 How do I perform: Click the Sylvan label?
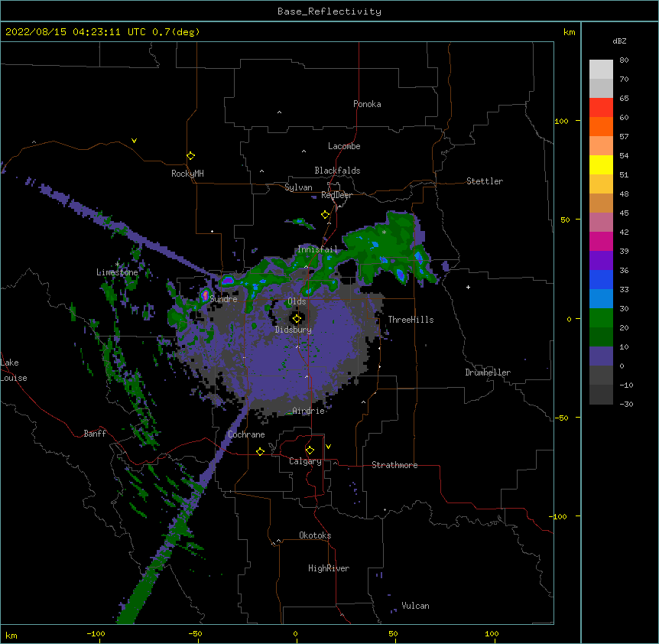click(298, 187)
